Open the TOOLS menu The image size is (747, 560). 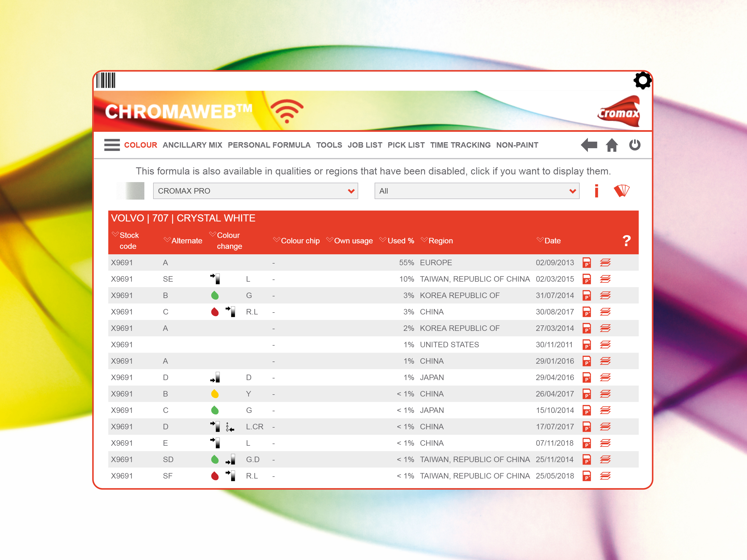pyautogui.click(x=329, y=145)
